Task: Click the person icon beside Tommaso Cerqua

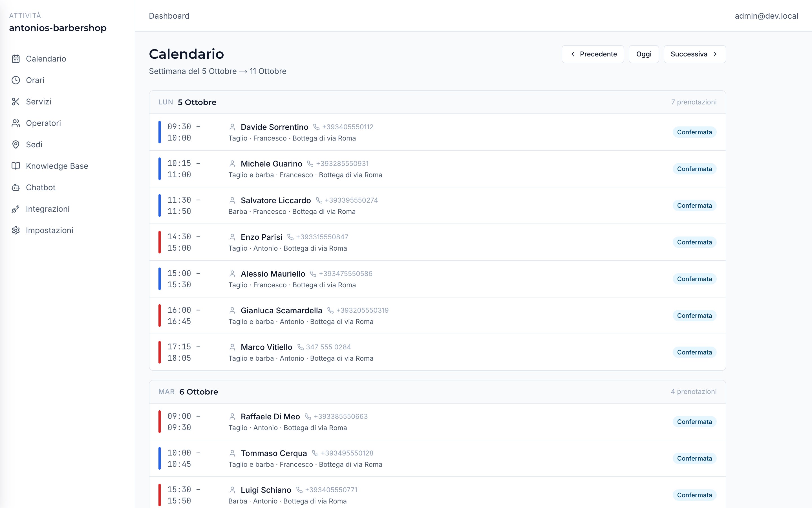Action: pyautogui.click(x=232, y=454)
